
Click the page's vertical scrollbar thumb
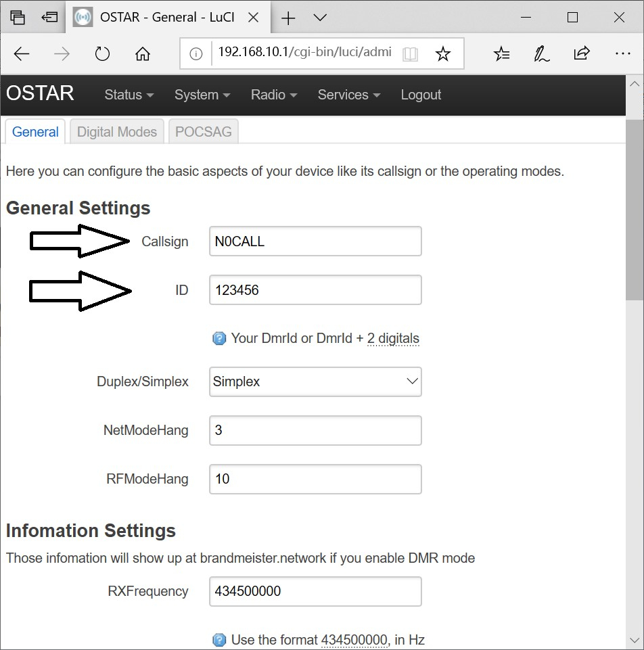pos(635,203)
